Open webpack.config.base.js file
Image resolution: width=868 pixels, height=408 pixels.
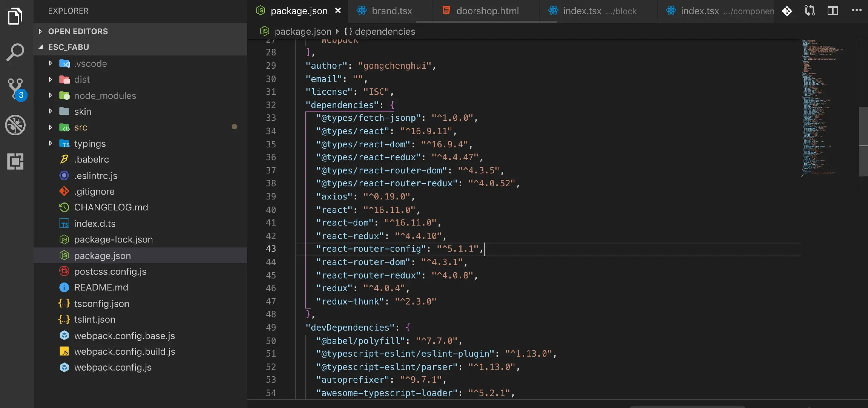pyautogui.click(x=140, y=336)
